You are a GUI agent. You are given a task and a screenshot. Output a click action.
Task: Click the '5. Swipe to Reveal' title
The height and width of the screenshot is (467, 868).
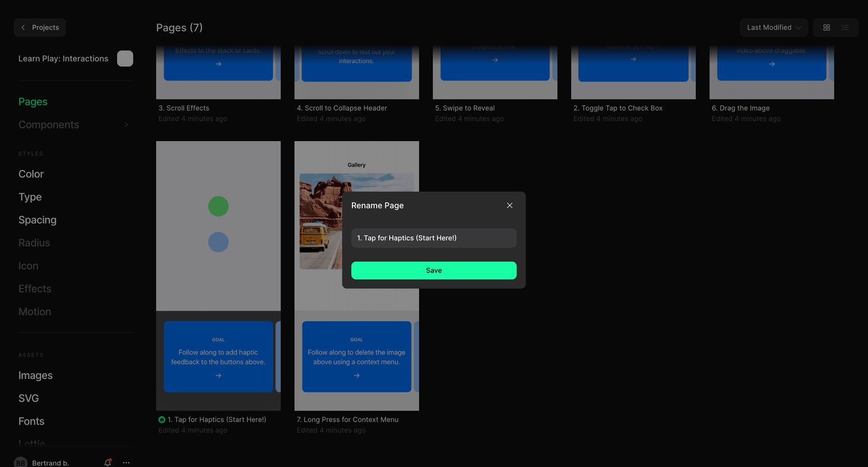[465, 108]
